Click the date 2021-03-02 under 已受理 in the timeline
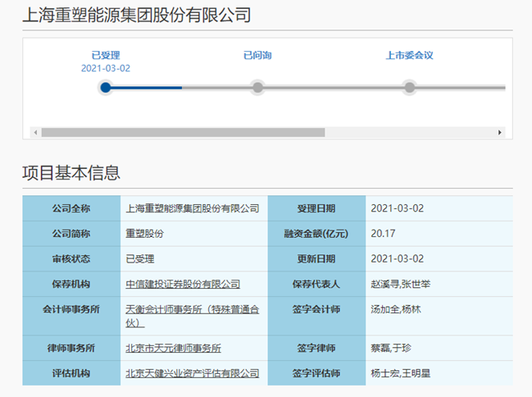The width and height of the screenshot is (532, 397). tap(106, 68)
